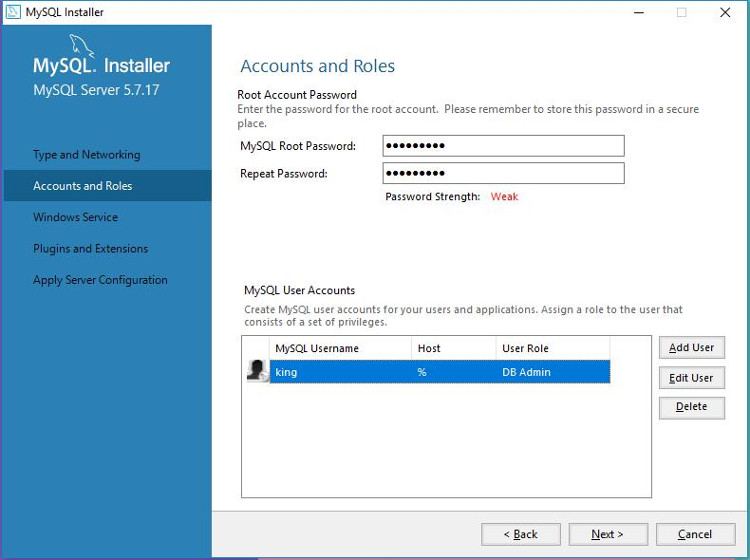Minimize the MySQL Installer window

click(x=639, y=12)
